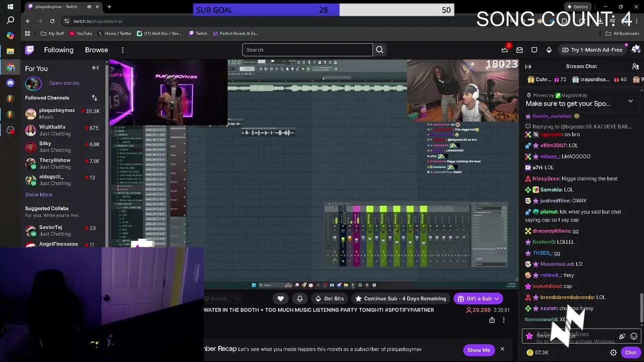Show More followed channels
644x362 pixels.
point(39,195)
